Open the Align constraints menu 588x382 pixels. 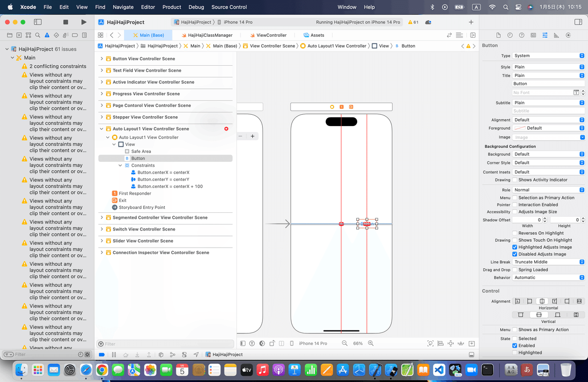coord(441,343)
